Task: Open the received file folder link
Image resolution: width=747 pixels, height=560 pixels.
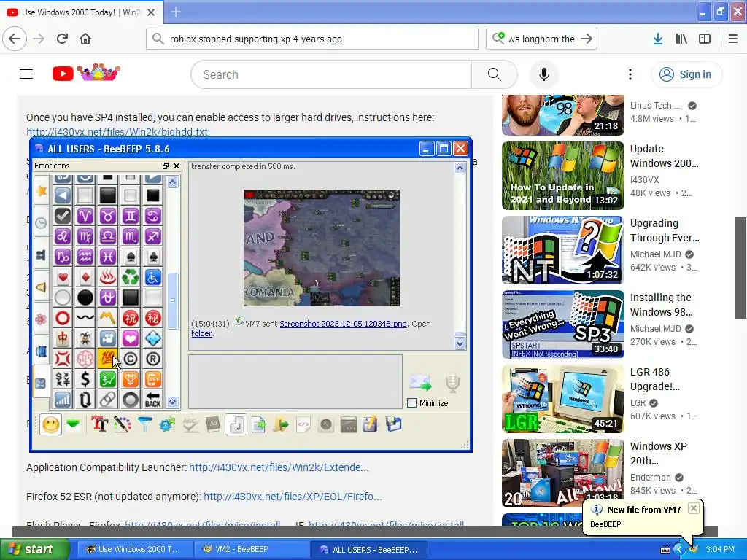Action: (201, 333)
